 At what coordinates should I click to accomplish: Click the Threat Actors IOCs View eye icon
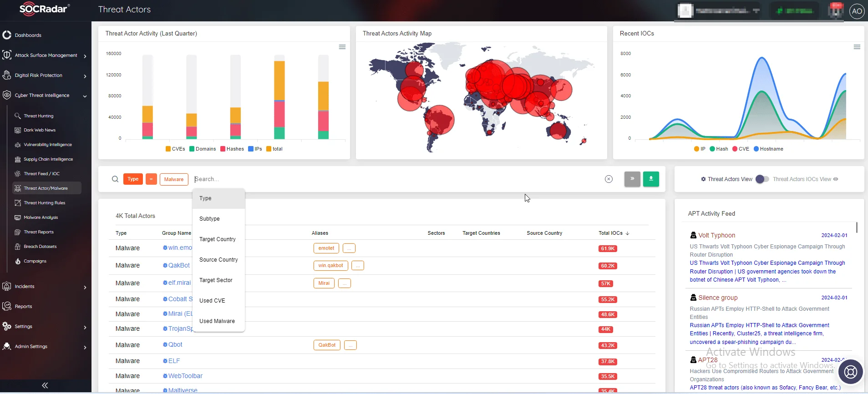pos(836,179)
